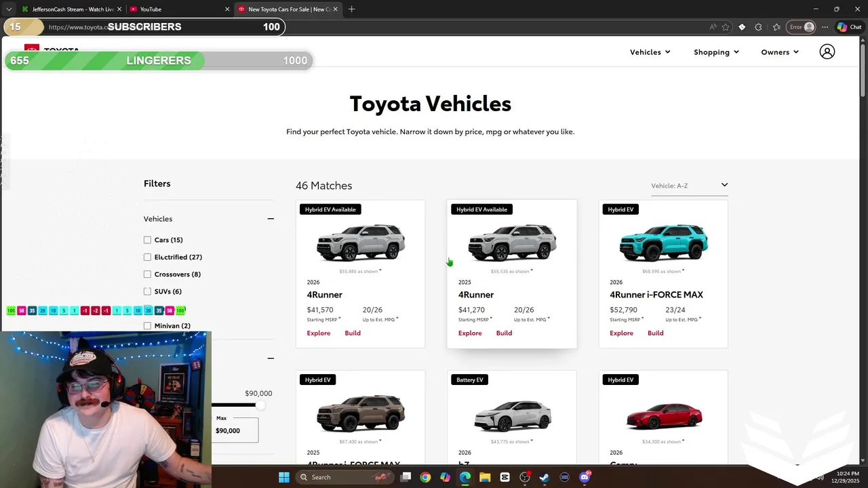Open the Toyota account profile icon

click(827, 52)
